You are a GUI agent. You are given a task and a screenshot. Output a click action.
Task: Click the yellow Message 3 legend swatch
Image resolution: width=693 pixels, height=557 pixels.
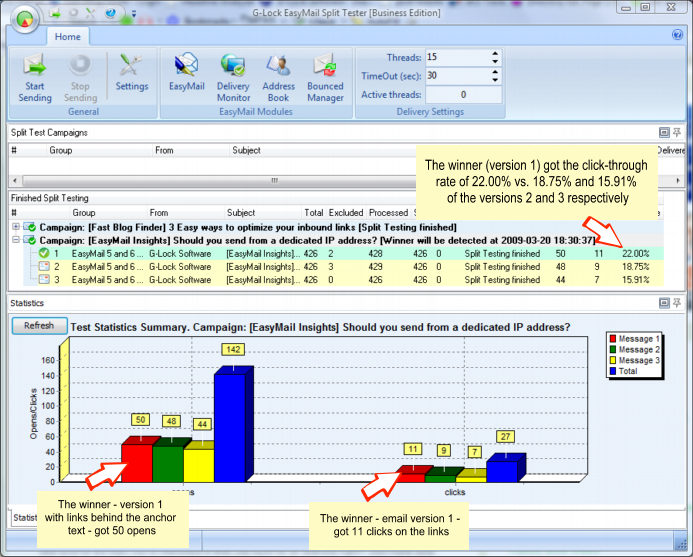click(x=613, y=360)
